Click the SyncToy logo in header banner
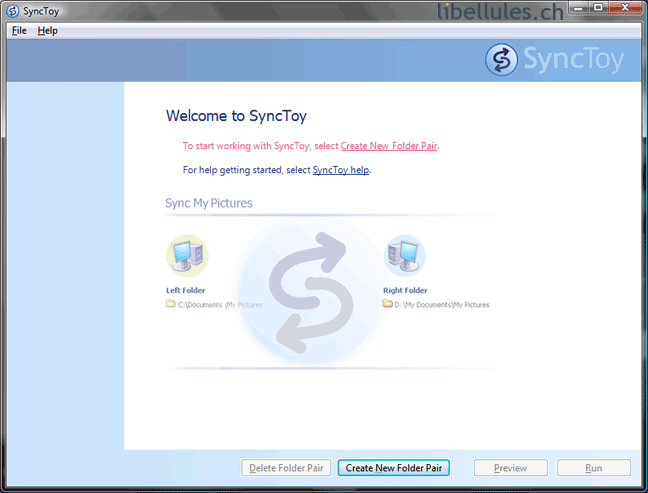Viewport: 648px width, 493px height. 555,60
